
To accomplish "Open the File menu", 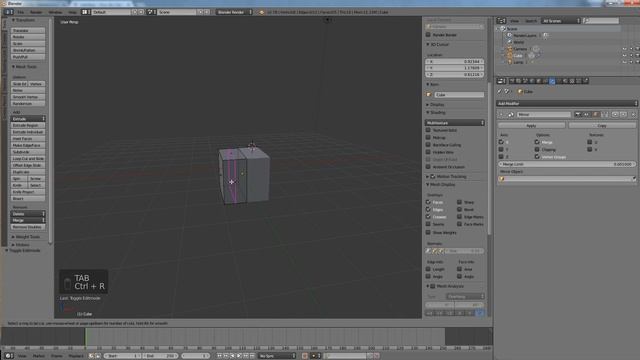I will (20, 12).
